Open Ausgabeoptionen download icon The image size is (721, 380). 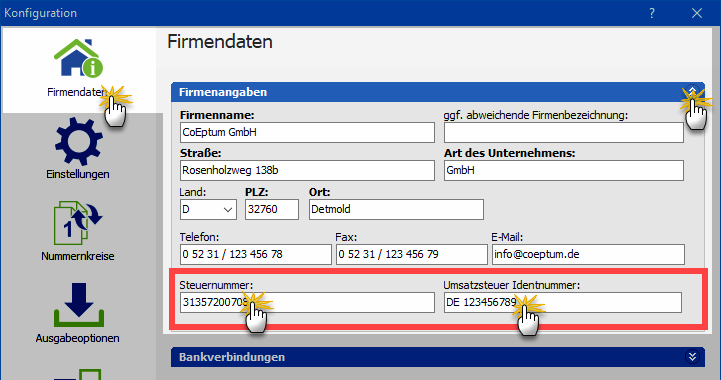[79, 305]
